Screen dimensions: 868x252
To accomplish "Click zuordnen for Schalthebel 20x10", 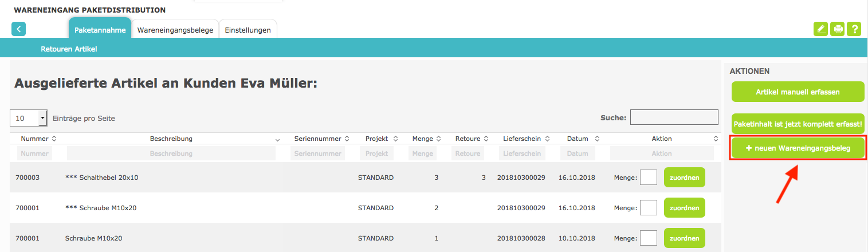I will coord(684,178).
